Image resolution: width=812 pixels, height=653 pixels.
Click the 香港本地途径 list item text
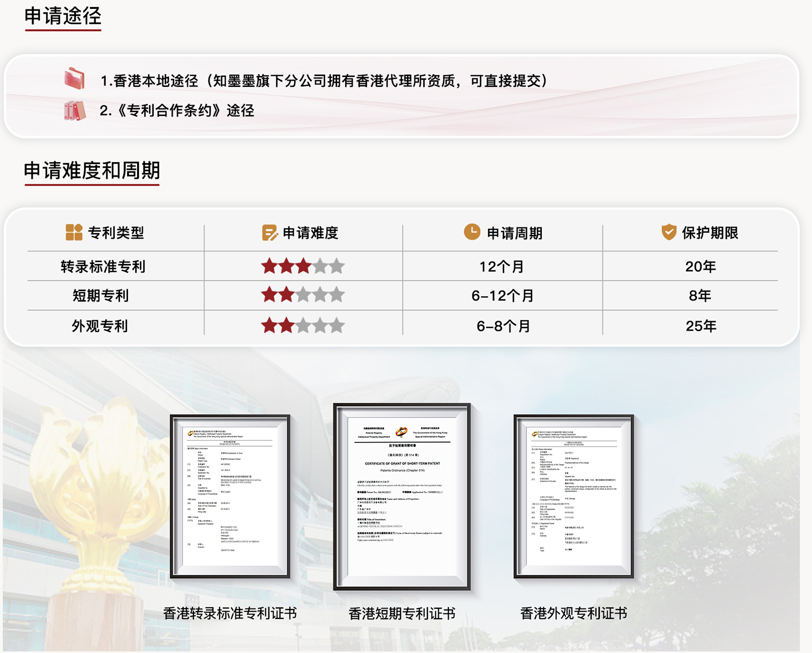point(324,81)
